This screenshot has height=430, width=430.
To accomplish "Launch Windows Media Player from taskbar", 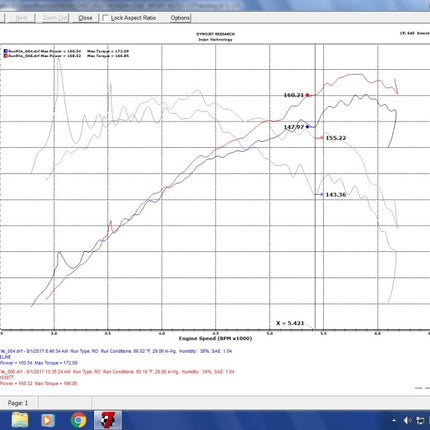I will coord(47,420).
